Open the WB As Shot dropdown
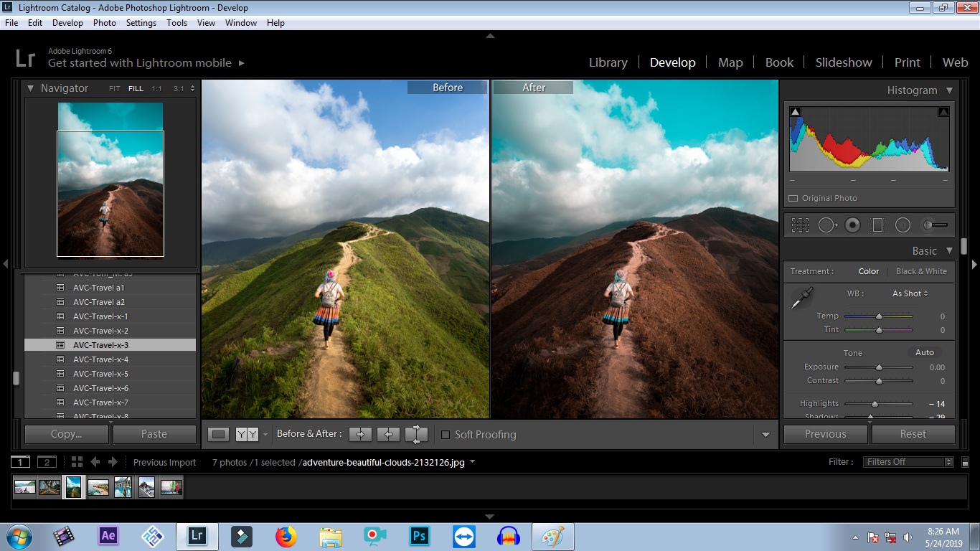Viewport: 980px width, 551px height. pyautogui.click(x=910, y=293)
